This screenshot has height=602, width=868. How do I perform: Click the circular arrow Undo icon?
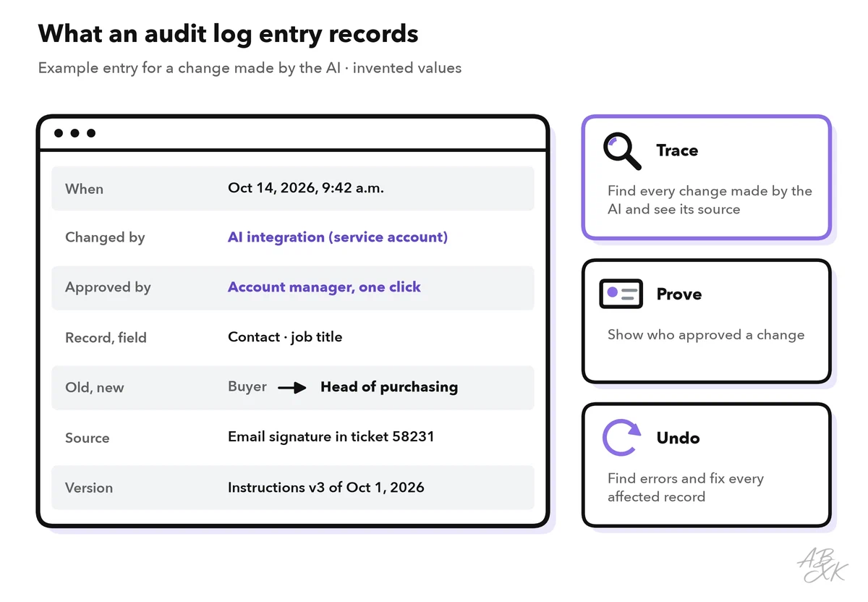click(622, 437)
